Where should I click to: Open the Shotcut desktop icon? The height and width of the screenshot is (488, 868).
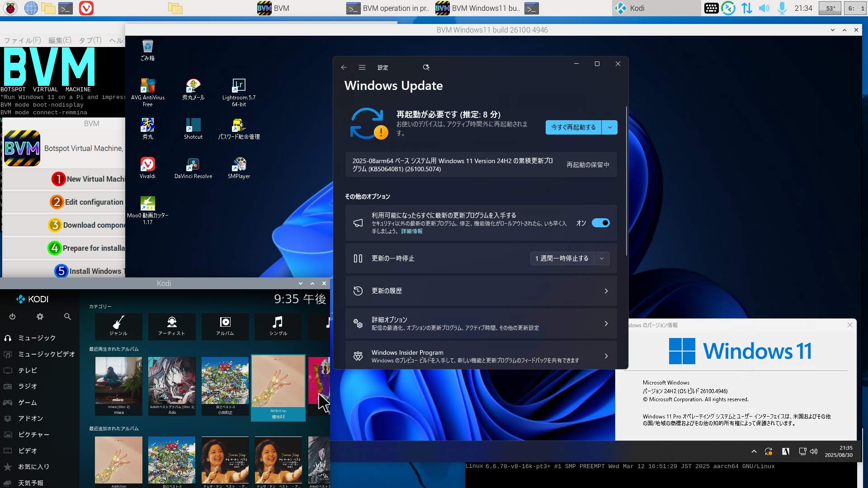pyautogui.click(x=193, y=128)
